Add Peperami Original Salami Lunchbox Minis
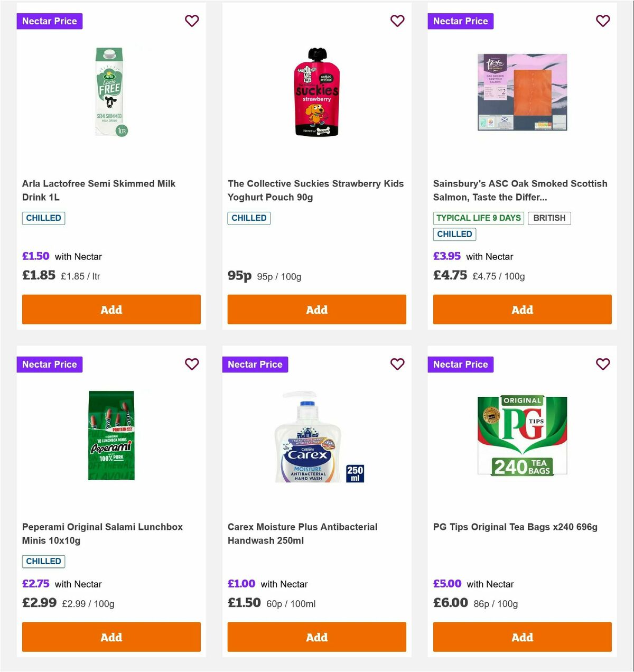The width and height of the screenshot is (634, 672). 111,637
